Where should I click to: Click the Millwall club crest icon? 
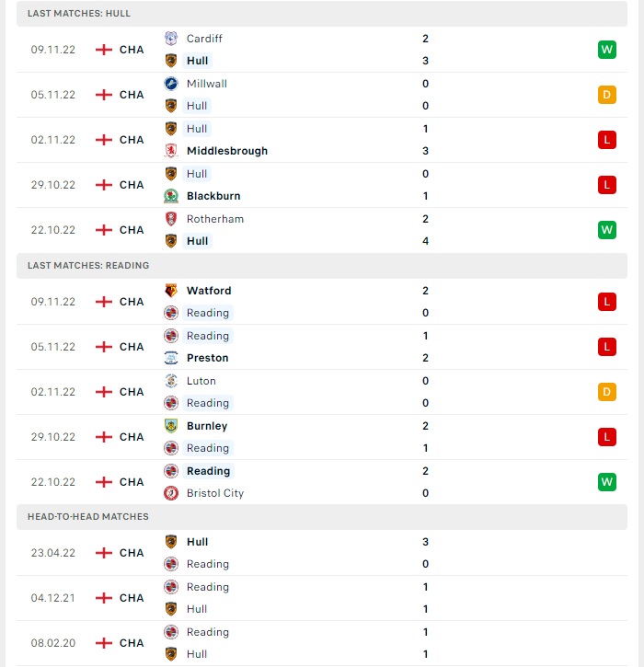point(171,84)
